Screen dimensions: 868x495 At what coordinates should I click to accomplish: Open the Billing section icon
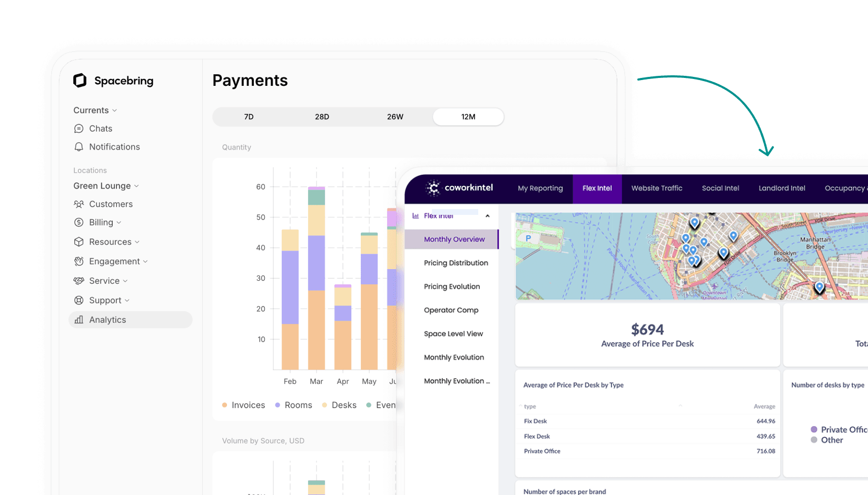tap(79, 222)
